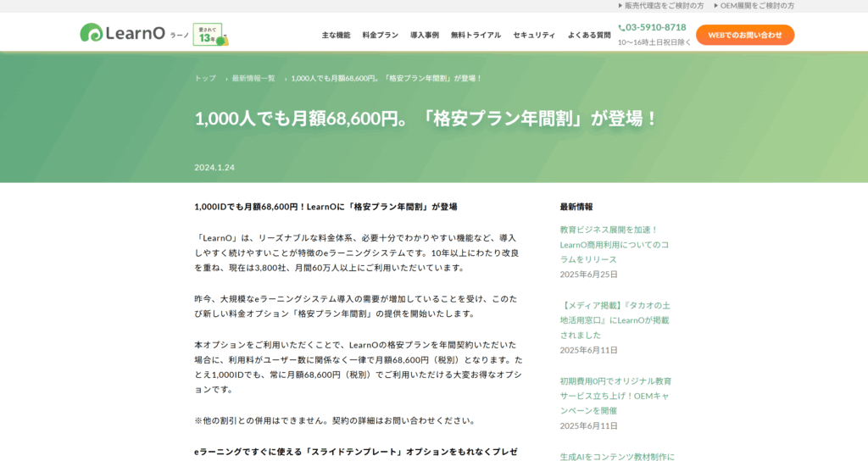Click the スライドテンプレート bold heading
Image resolution: width=868 pixels, height=461 pixels.
pyautogui.click(x=356, y=452)
